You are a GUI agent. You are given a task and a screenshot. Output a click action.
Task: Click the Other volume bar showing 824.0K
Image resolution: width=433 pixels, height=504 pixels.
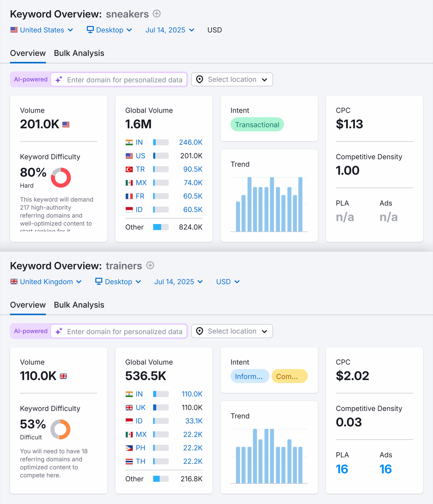pyautogui.click(x=161, y=227)
